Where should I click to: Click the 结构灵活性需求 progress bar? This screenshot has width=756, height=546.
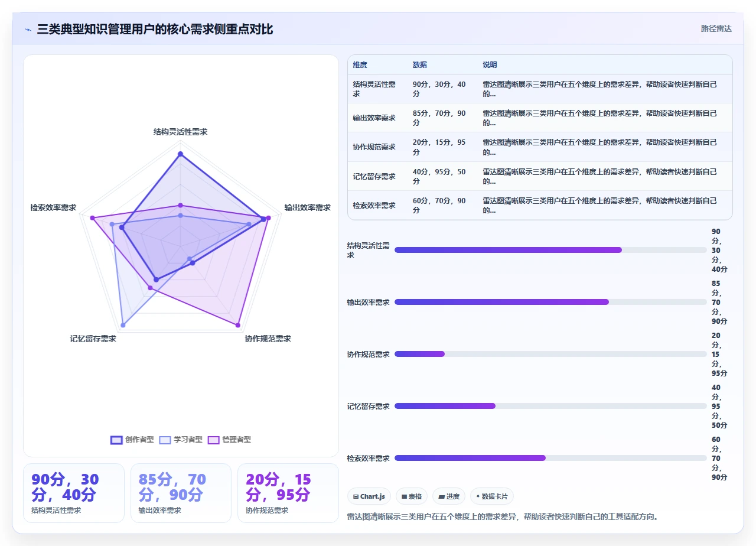tap(550, 250)
